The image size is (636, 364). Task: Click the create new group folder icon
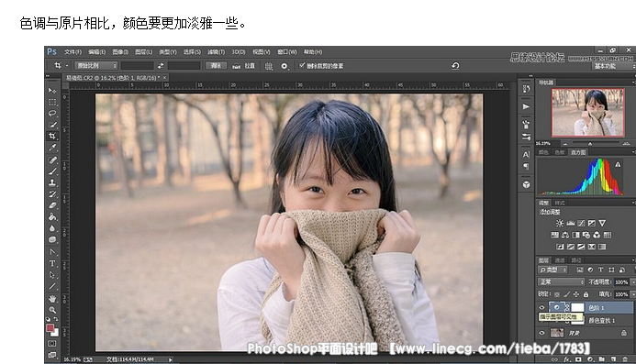(602, 359)
